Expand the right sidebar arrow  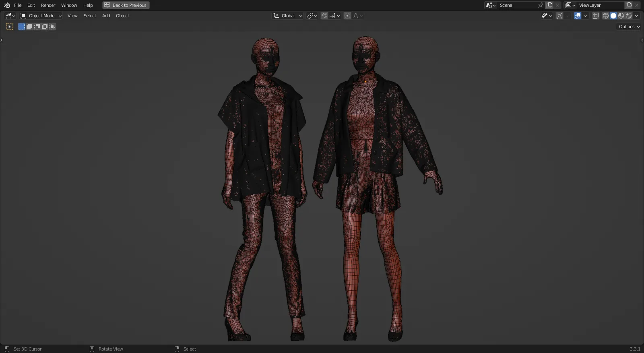pos(642,40)
